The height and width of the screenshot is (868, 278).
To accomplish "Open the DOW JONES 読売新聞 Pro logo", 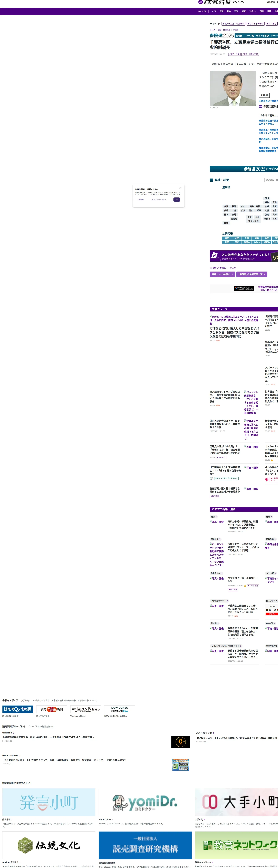I will [x=120, y=709].
